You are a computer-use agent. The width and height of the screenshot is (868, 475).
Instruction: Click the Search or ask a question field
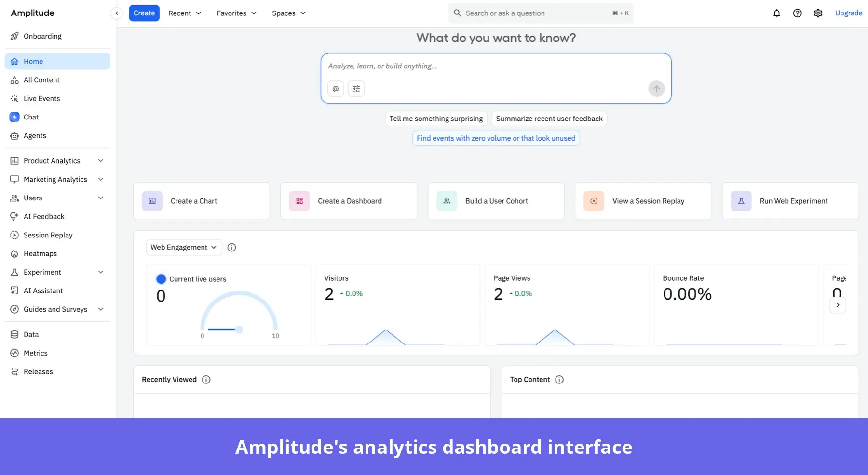coord(541,13)
